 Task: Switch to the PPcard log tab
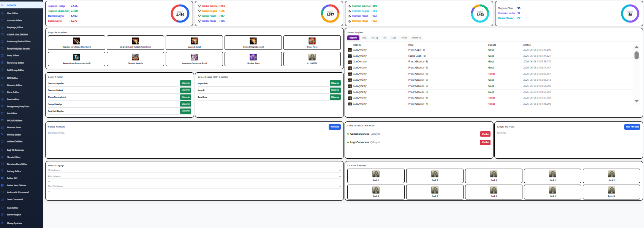tap(404, 38)
